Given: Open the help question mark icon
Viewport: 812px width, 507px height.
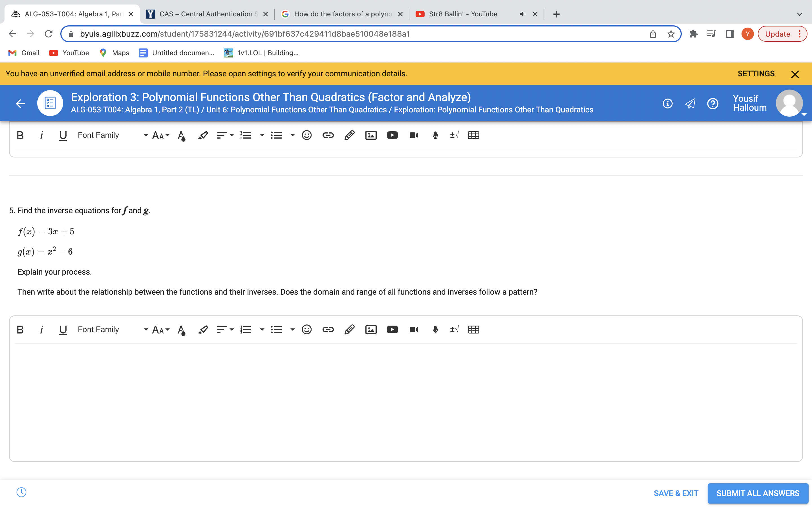Looking at the screenshot, I should [x=712, y=104].
